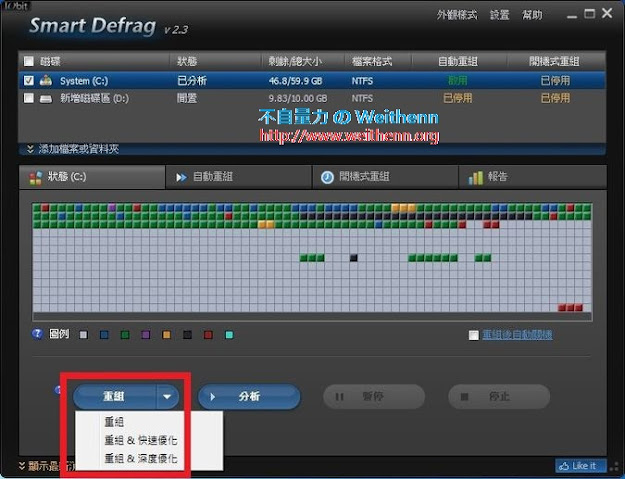Click the 停止 stop button

point(499,397)
